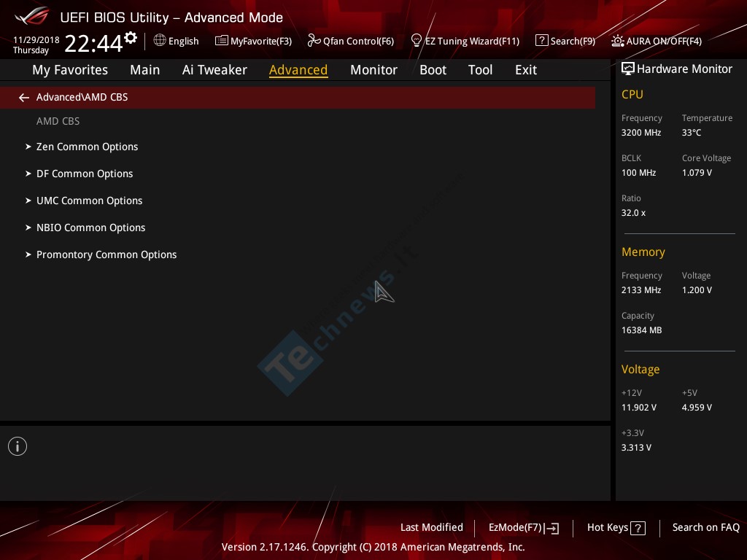Click the globe language icon
Viewport: 747px width, 560px height.
[160, 41]
